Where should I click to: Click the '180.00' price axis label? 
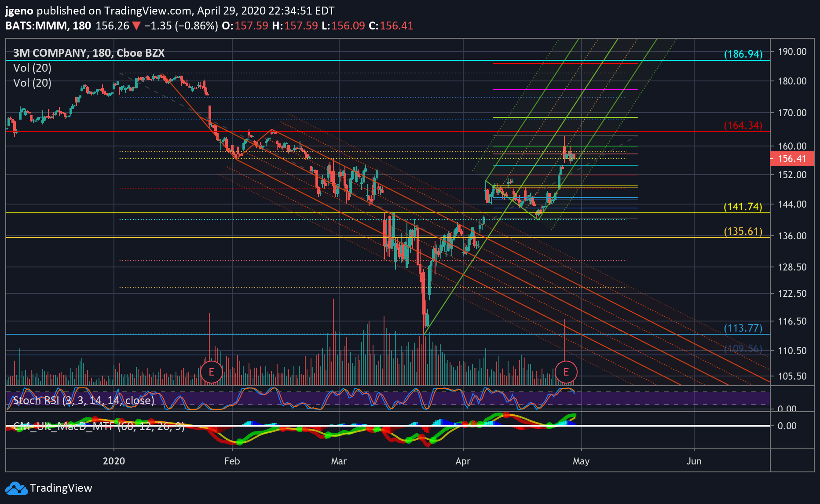792,81
